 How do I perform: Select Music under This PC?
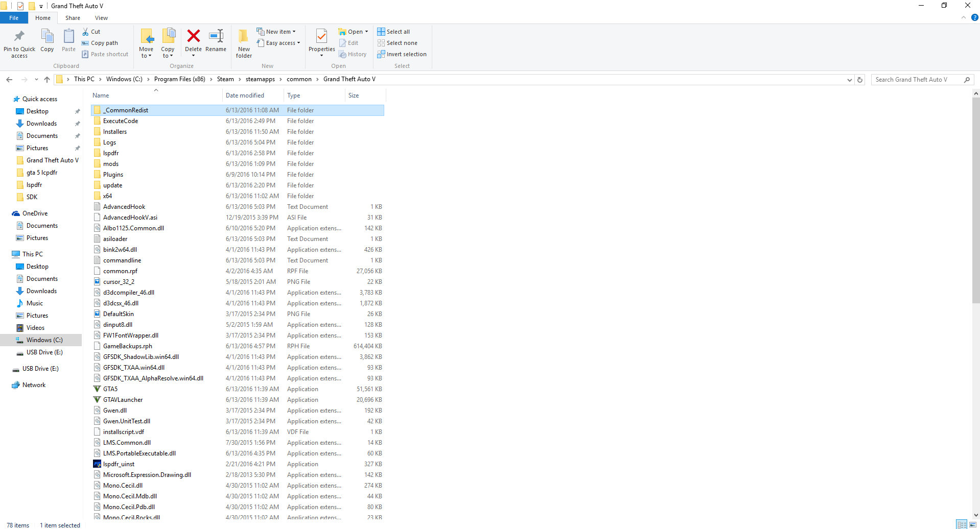tap(34, 303)
